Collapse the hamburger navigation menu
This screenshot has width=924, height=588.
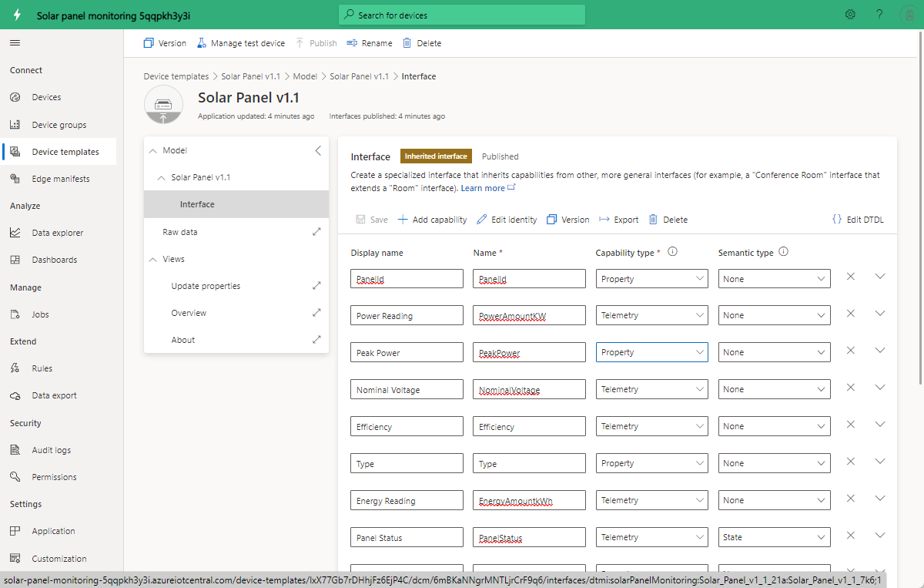15,43
